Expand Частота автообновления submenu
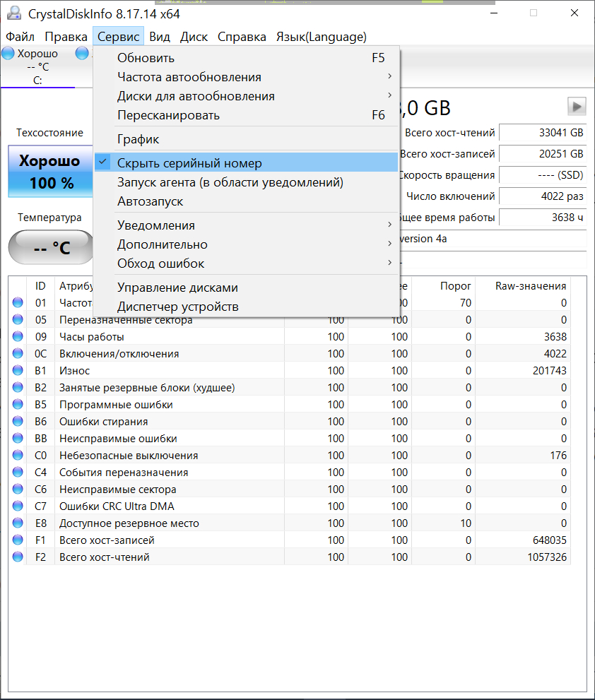The width and height of the screenshot is (595, 700). pos(246,77)
